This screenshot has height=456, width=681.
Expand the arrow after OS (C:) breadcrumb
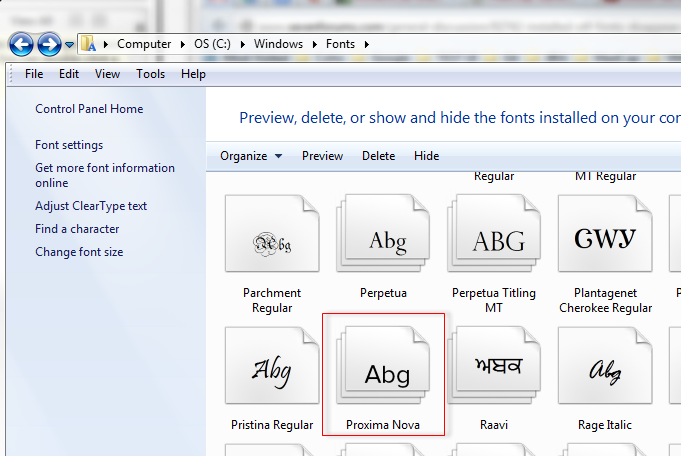[243, 44]
